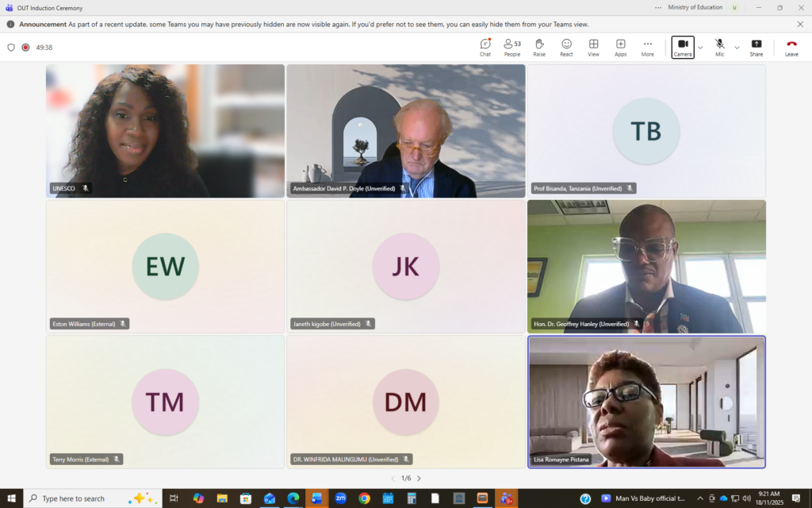Show the People participants list
812x508 pixels.
(x=512, y=47)
